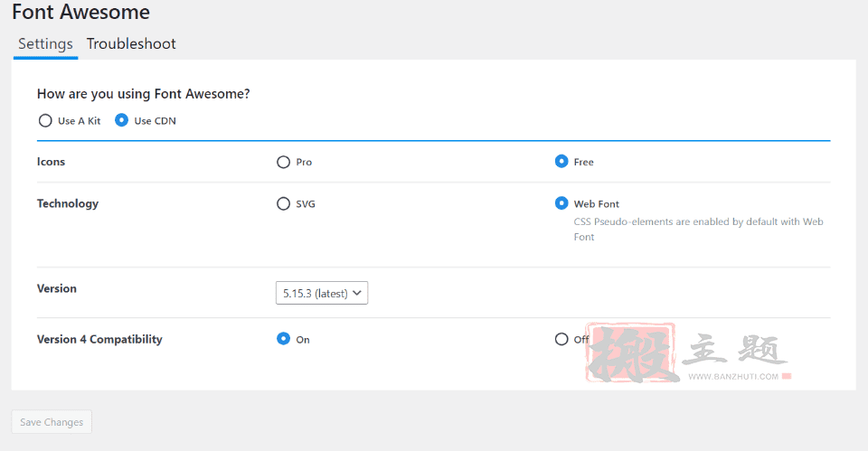Screen dimensions: 868x451
Task: Switch to the Settings tab
Action: coord(45,43)
